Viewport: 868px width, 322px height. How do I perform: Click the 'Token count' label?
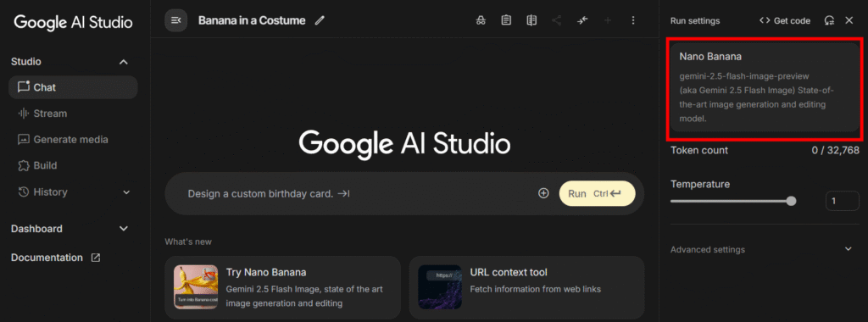pyautogui.click(x=699, y=150)
